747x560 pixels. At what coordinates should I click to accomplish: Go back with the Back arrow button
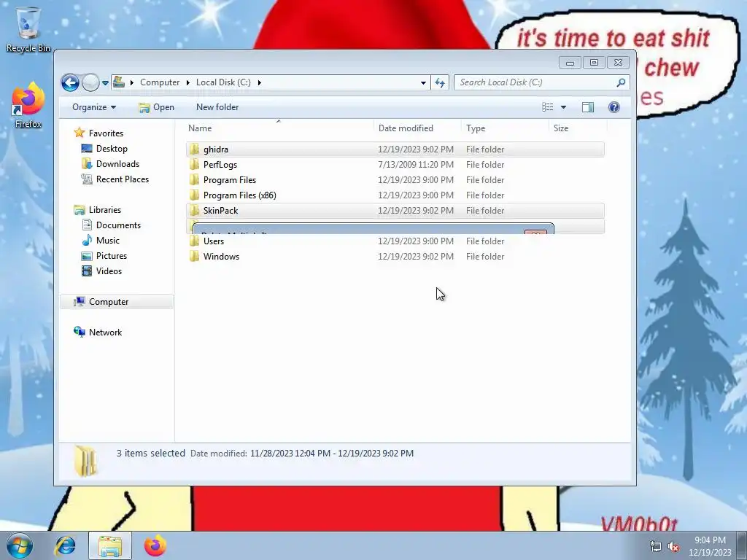pos(70,82)
